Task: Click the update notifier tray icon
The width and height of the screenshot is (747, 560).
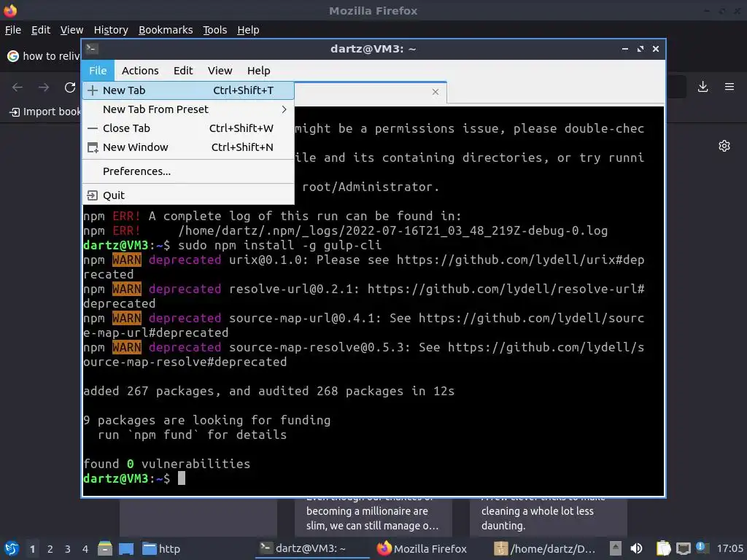Action: click(702, 548)
